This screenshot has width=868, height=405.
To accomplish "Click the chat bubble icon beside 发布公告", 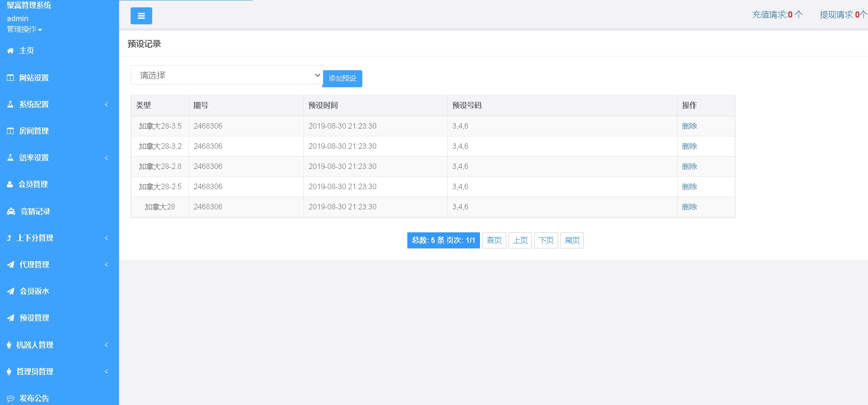I will [x=11, y=399].
